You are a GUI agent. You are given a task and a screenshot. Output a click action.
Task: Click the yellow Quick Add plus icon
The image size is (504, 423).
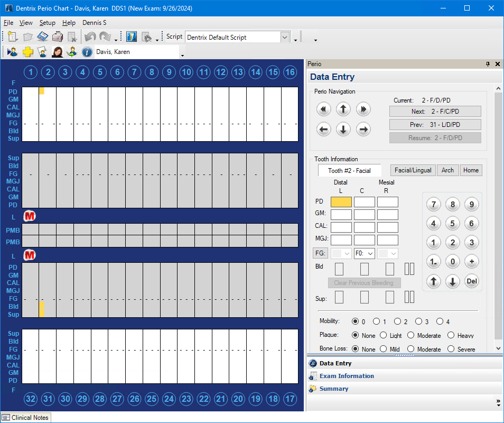pos(27,51)
